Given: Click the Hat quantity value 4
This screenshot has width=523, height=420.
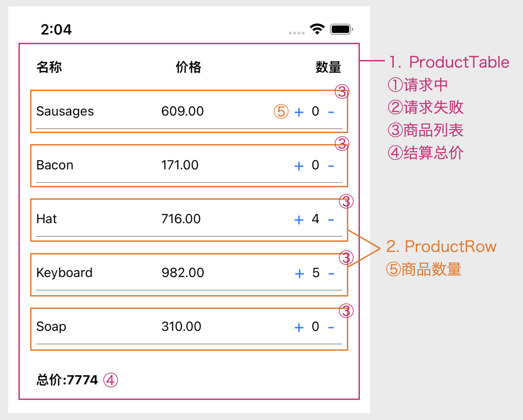Looking at the screenshot, I should pos(315,219).
